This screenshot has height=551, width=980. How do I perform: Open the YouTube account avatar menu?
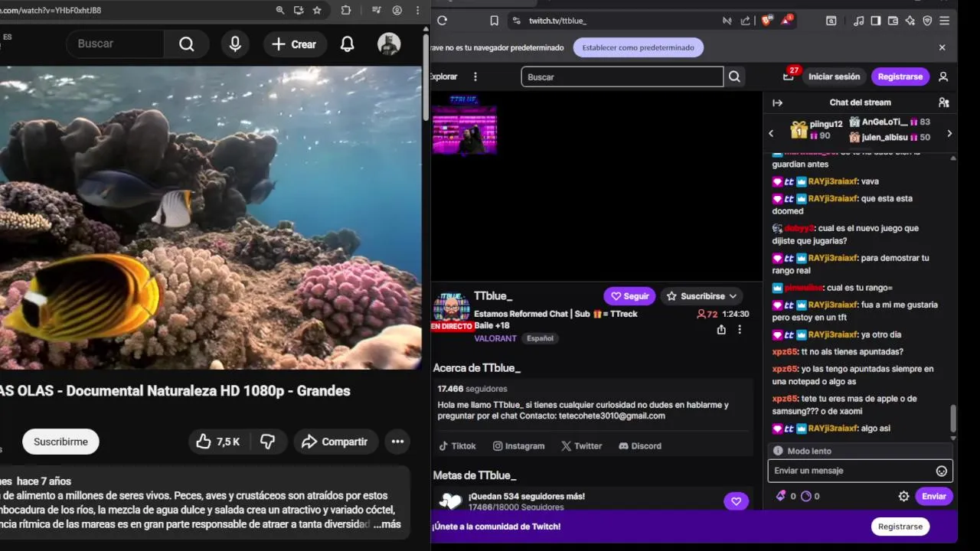[389, 44]
